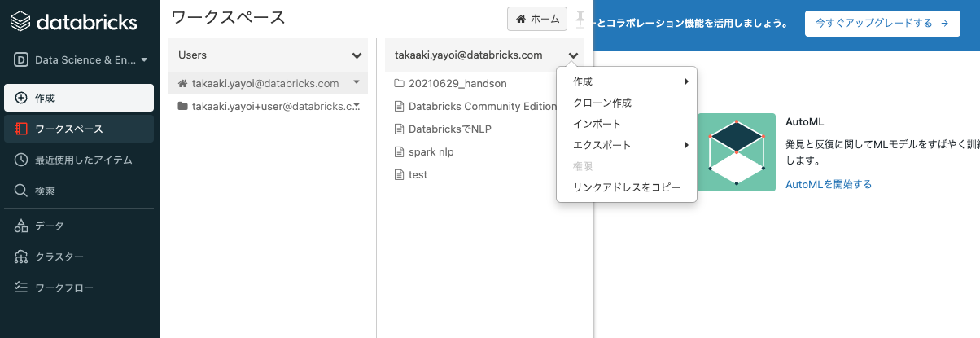This screenshot has width=980, height=338.
Task: Choose インポート in the context menu
Action: click(x=597, y=124)
